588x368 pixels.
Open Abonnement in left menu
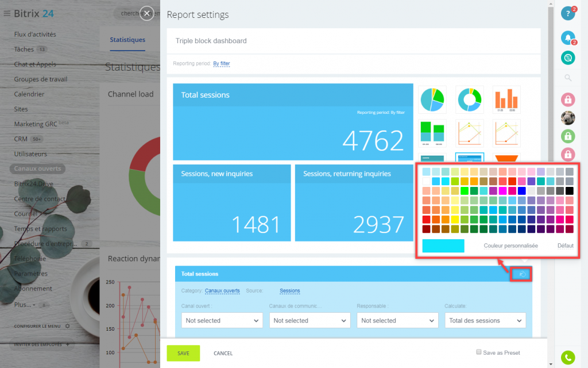[x=33, y=289]
